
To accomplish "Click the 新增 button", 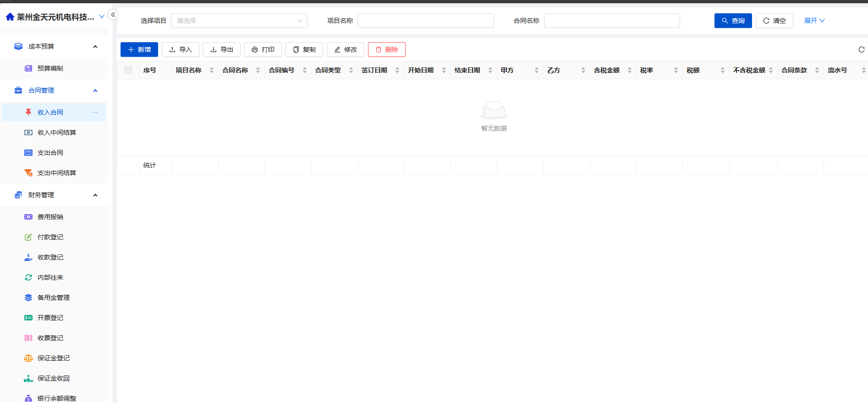I will pyautogui.click(x=139, y=50).
